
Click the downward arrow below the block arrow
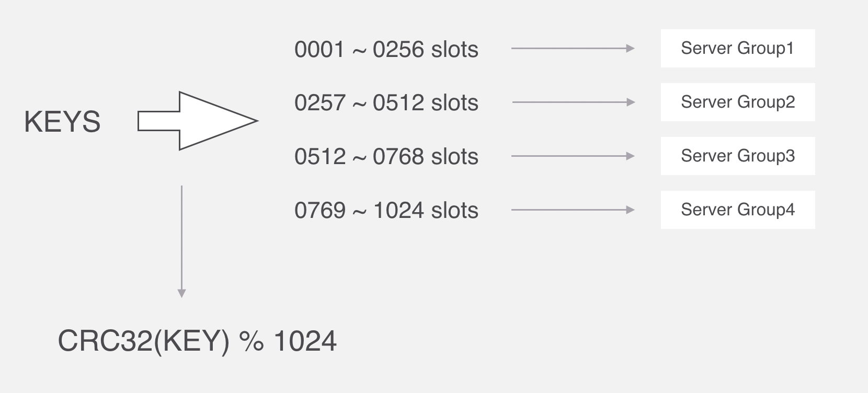click(x=181, y=241)
